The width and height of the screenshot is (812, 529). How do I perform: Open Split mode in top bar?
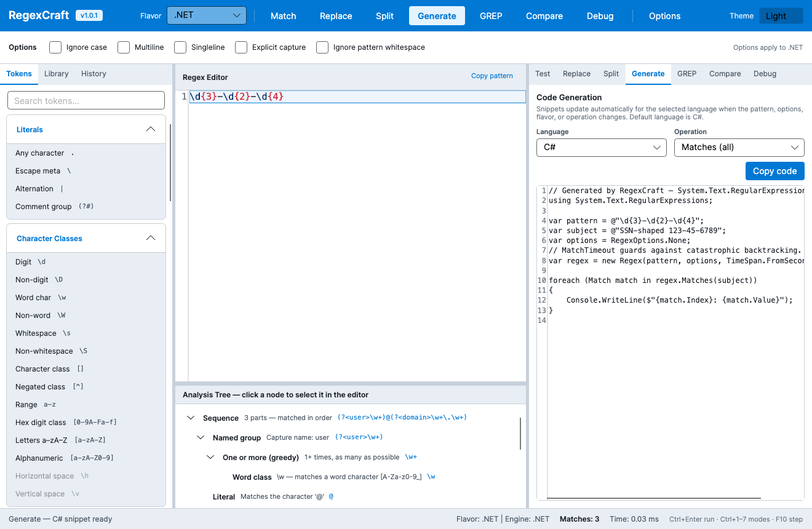(385, 16)
